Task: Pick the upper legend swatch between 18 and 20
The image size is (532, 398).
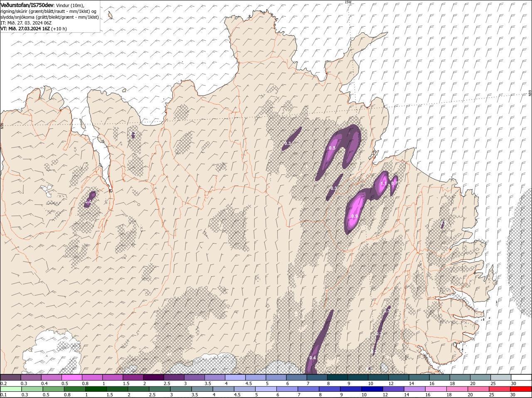Action: [x=459, y=377]
